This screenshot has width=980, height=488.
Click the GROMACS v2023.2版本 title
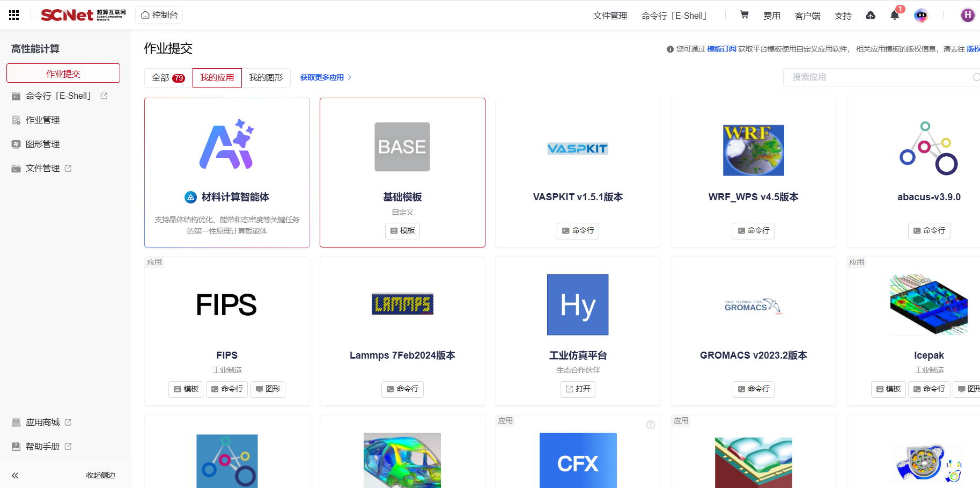tap(754, 355)
